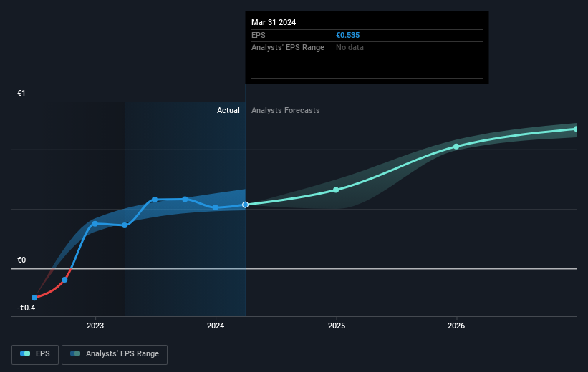Click the €1 y-axis label
This screenshot has height=372, width=588.
coord(21,93)
